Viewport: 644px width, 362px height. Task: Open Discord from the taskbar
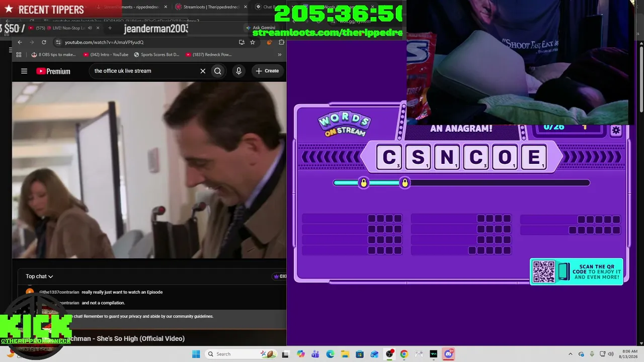click(x=448, y=354)
